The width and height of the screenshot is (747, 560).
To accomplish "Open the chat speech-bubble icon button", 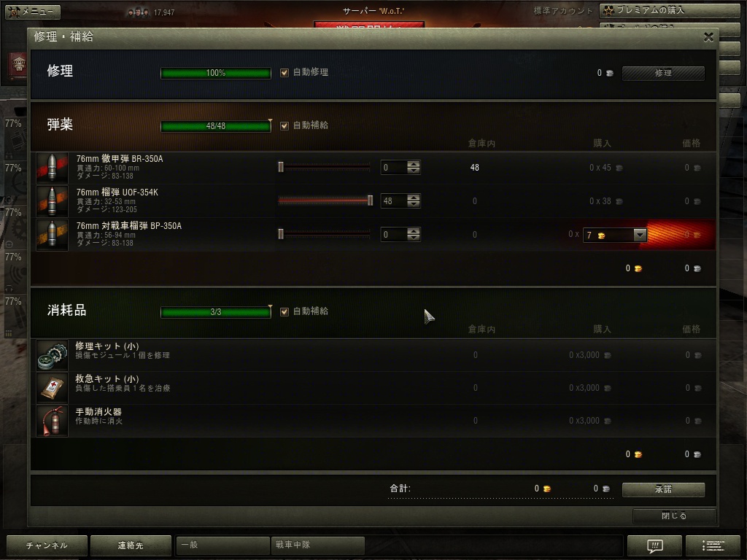I will tap(654, 545).
